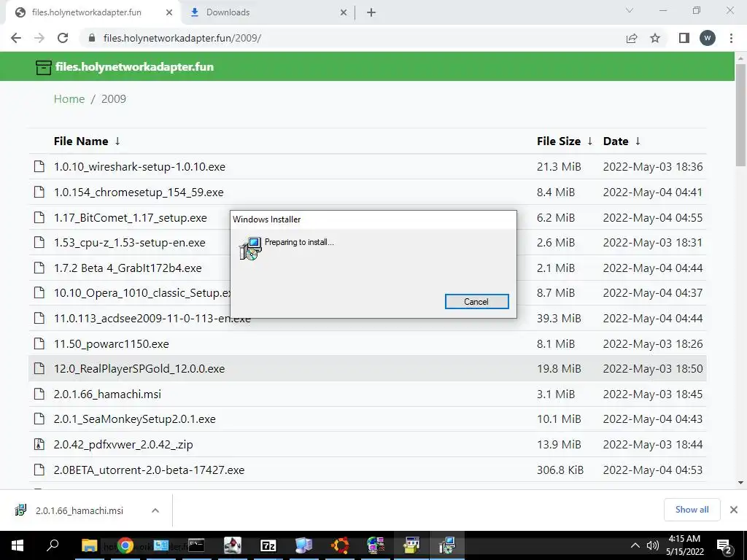Open the Ubuntu icon in taskbar
Viewport: 747px width, 560px height.
(340, 545)
